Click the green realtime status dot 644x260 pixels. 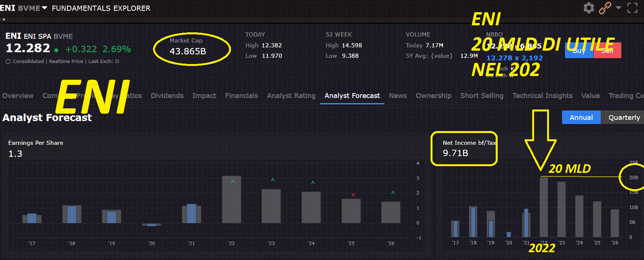click(x=56, y=50)
